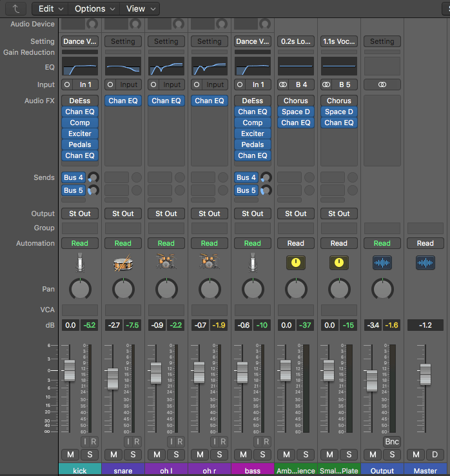Click the Master channel waveform icon
The height and width of the screenshot is (476, 450).
[426, 262]
